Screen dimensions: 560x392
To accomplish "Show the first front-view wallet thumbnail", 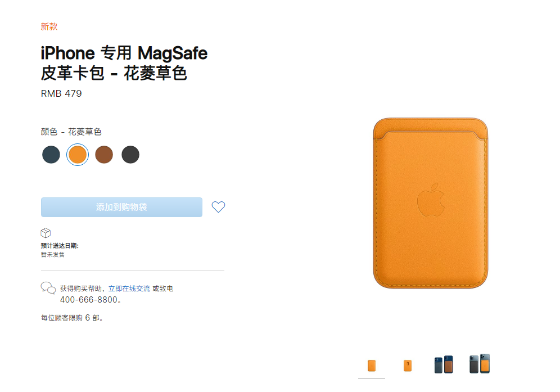I will click(372, 366).
